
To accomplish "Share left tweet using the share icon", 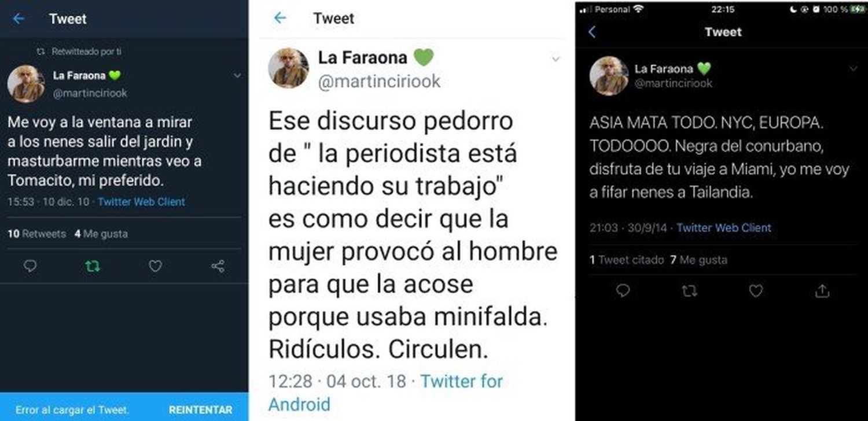I will 218,266.
